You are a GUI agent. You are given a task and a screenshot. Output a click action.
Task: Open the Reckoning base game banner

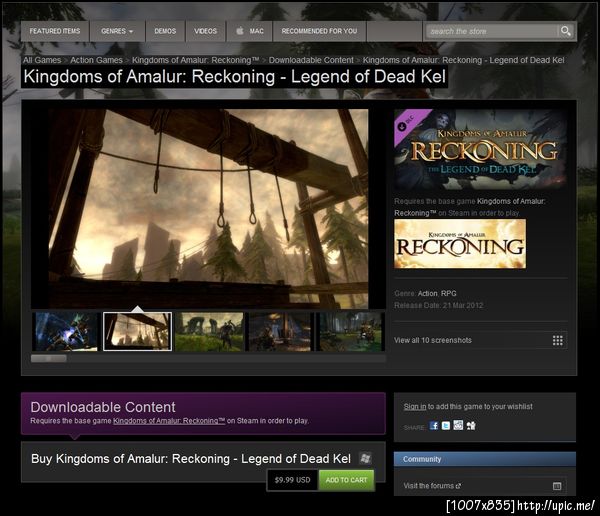(x=460, y=243)
